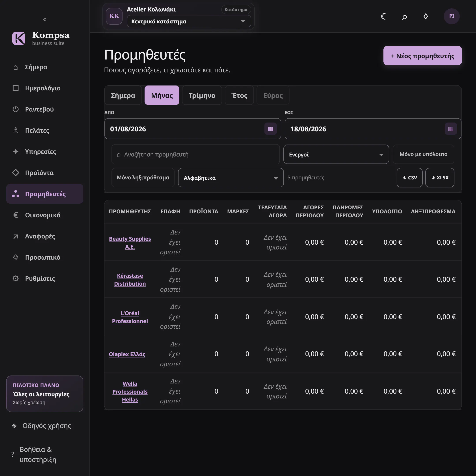Click the ΤΕΛΕΥΤΑΙΑ ΑΓΟΡΑ column header
Viewport: 476px width, 476px height.
pyautogui.click(x=272, y=211)
